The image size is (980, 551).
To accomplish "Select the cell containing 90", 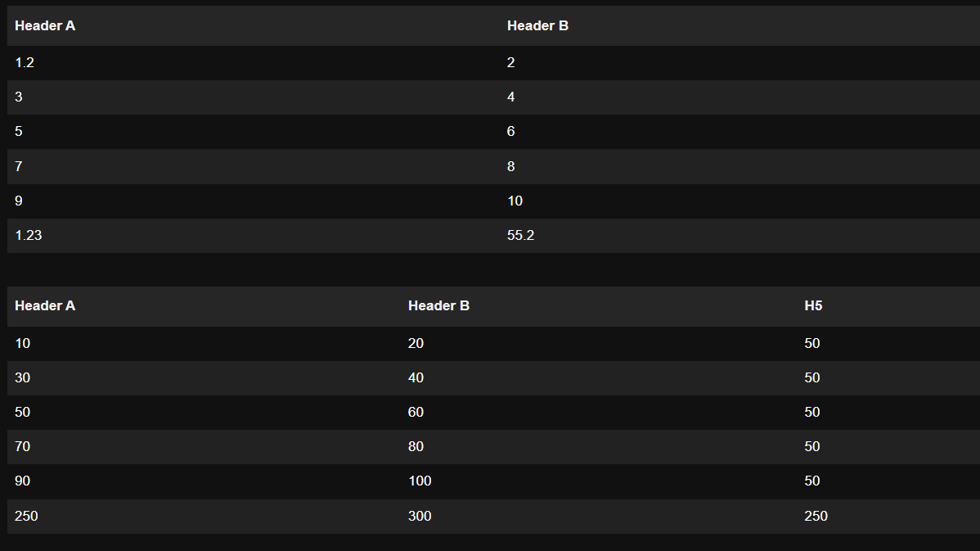I will click(x=22, y=481).
